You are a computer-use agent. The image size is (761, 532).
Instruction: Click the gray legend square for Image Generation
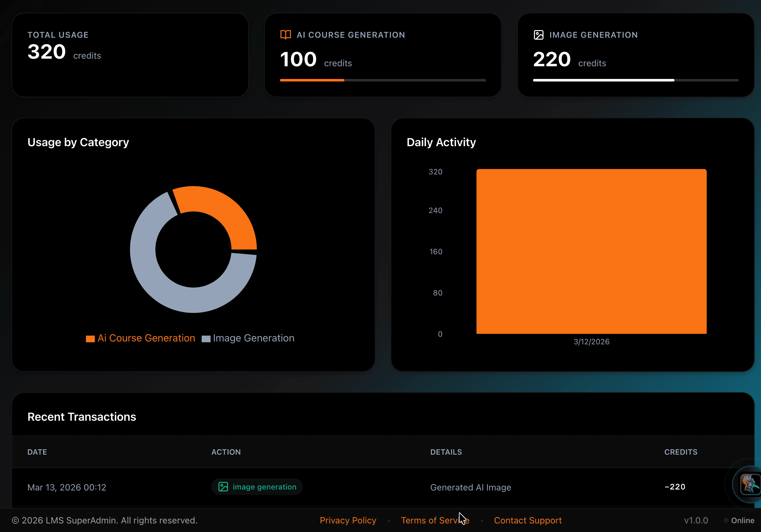(x=206, y=338)
